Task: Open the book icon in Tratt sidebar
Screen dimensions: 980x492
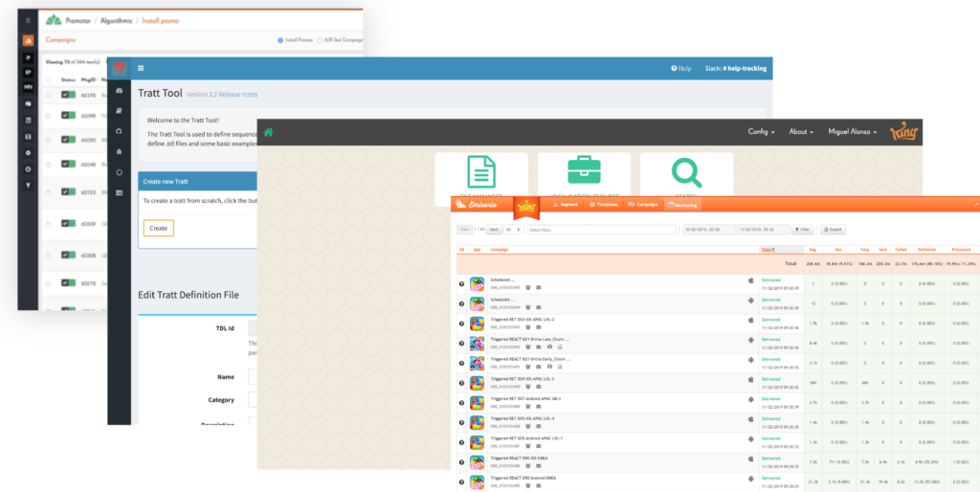Action: [120, 111]
